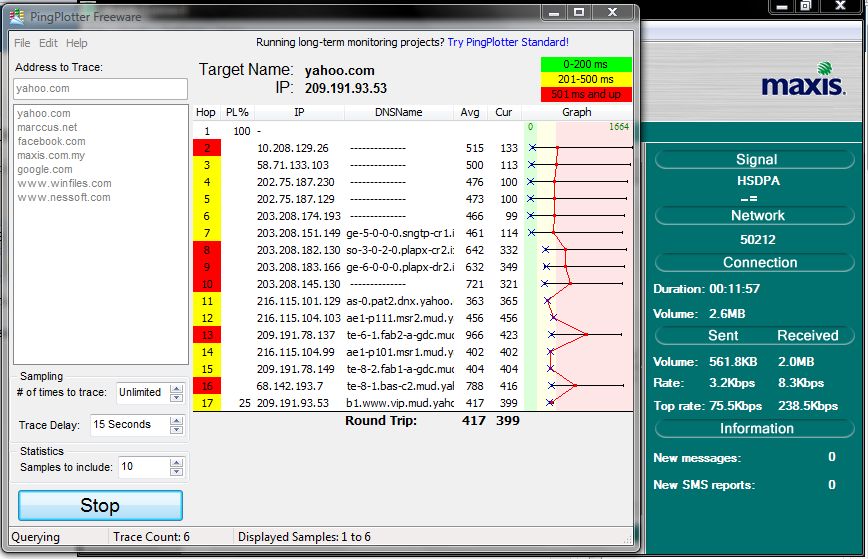Screen dimensions: 868x559
Task: Open Network section in Maxis window
Action: [x=755, y=215]
